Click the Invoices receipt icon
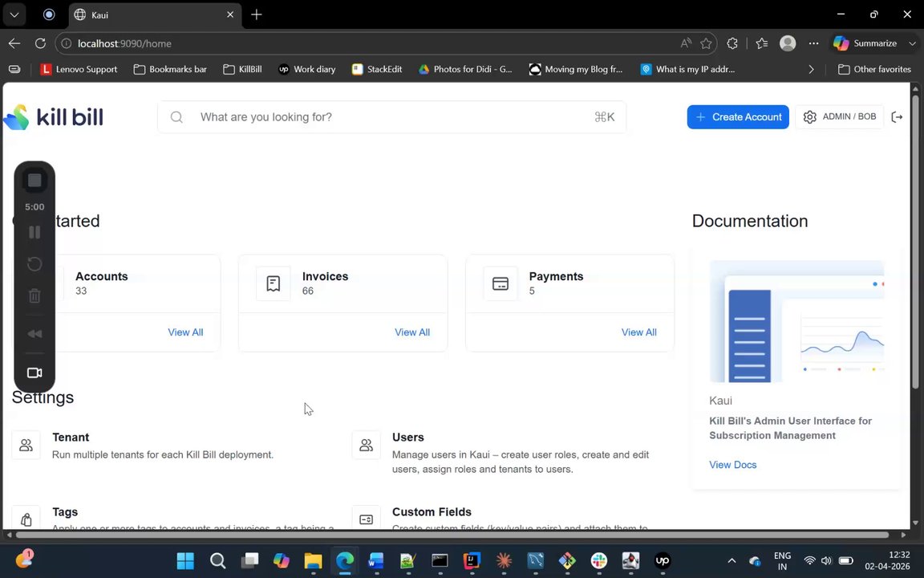The width and height of the screenshot is (924, 578). [273, 283]
